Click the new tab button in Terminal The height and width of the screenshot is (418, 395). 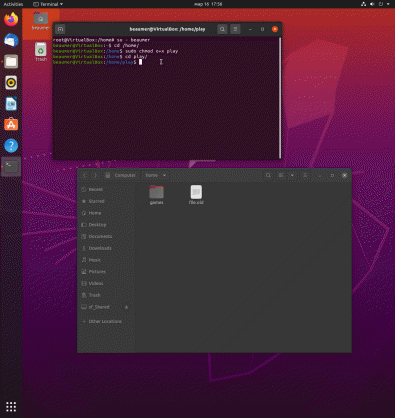[x=60, y=29]
